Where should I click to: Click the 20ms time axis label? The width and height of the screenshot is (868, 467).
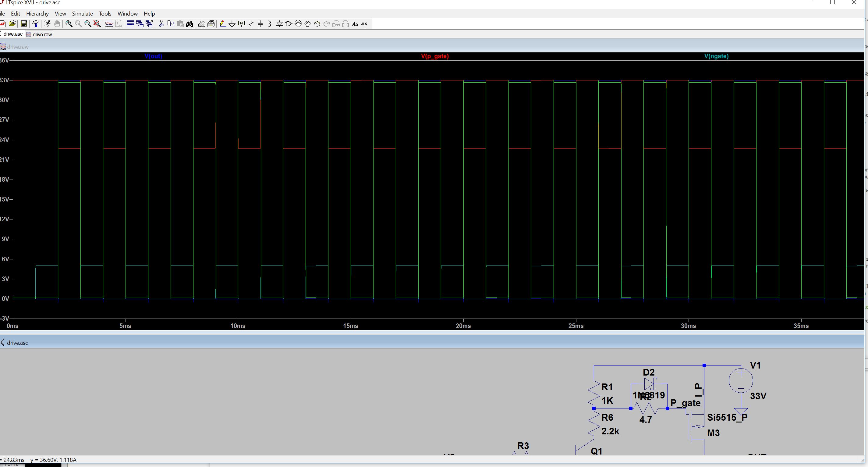(x=463, y=326)
